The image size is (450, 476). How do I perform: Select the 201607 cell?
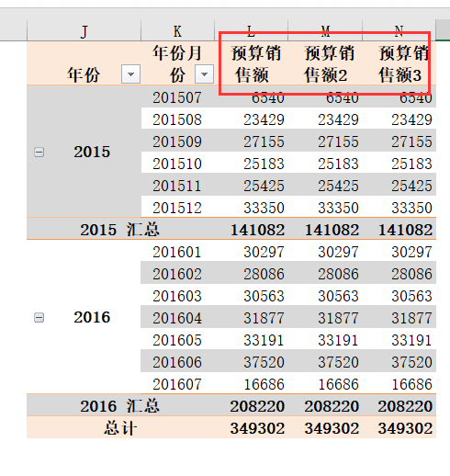pyautogui.click(x=177, y=384)
